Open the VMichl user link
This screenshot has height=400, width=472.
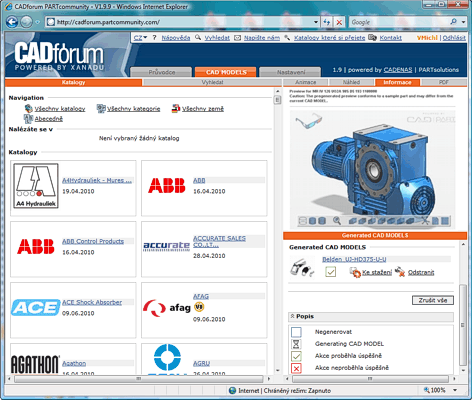point(427,38)
